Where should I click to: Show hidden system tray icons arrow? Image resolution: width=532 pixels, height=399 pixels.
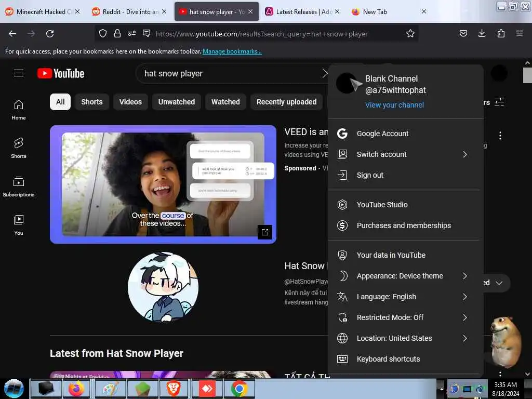click(x=442, y=389)
